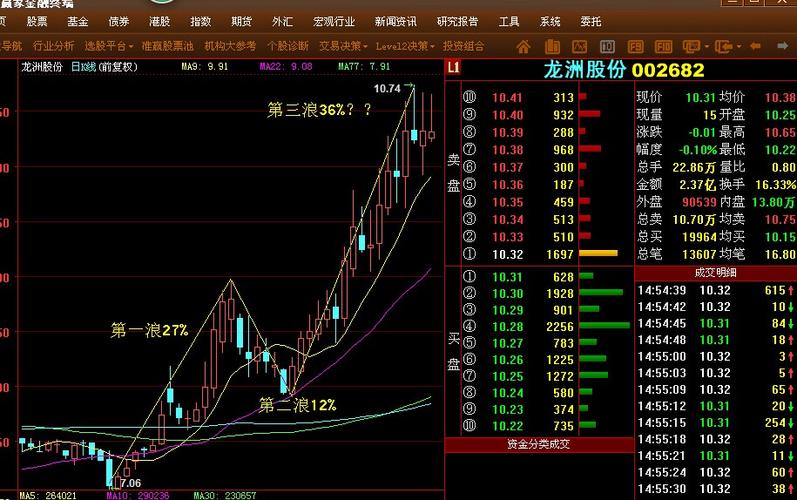Click the 第一浪27% chart annotation
The width and height of the screenshot is (797, 500).
(149, 330)
